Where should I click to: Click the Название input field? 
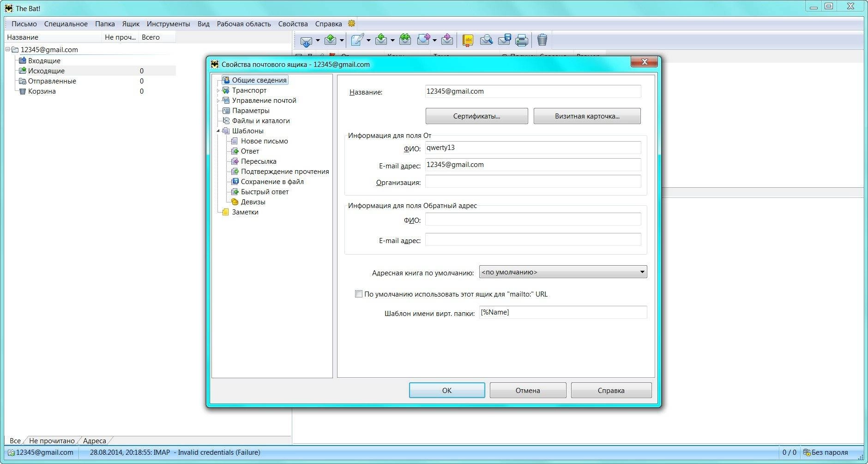coord(533,91)
